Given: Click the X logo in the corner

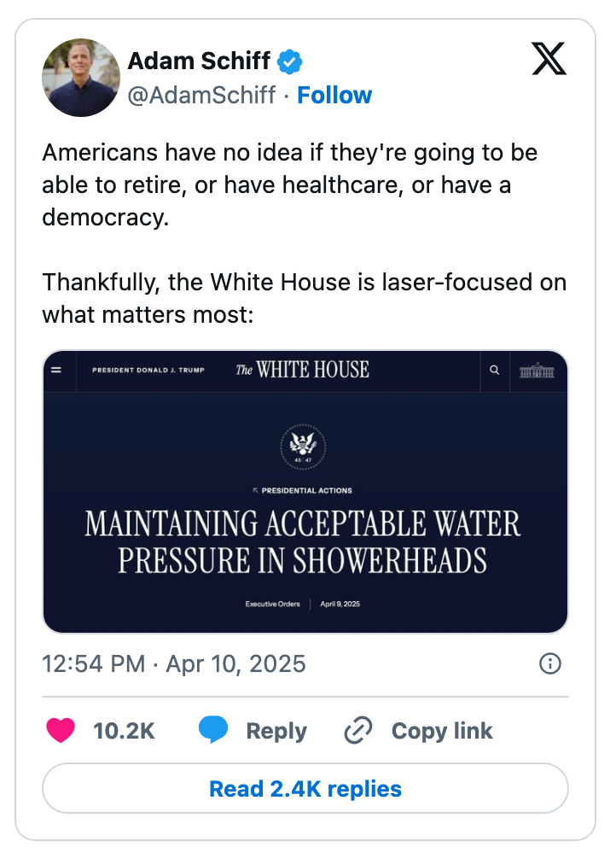Looking at the screenshot, I should click(x=549, y=59).
